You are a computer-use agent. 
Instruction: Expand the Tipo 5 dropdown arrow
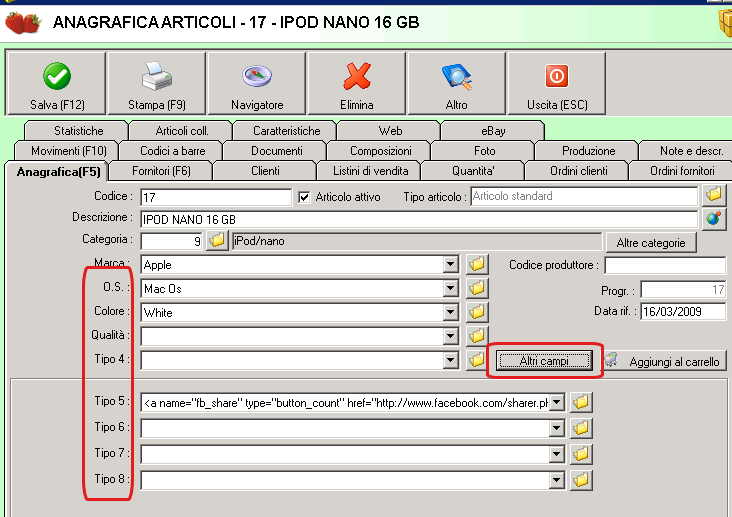[x=556, y=403]
